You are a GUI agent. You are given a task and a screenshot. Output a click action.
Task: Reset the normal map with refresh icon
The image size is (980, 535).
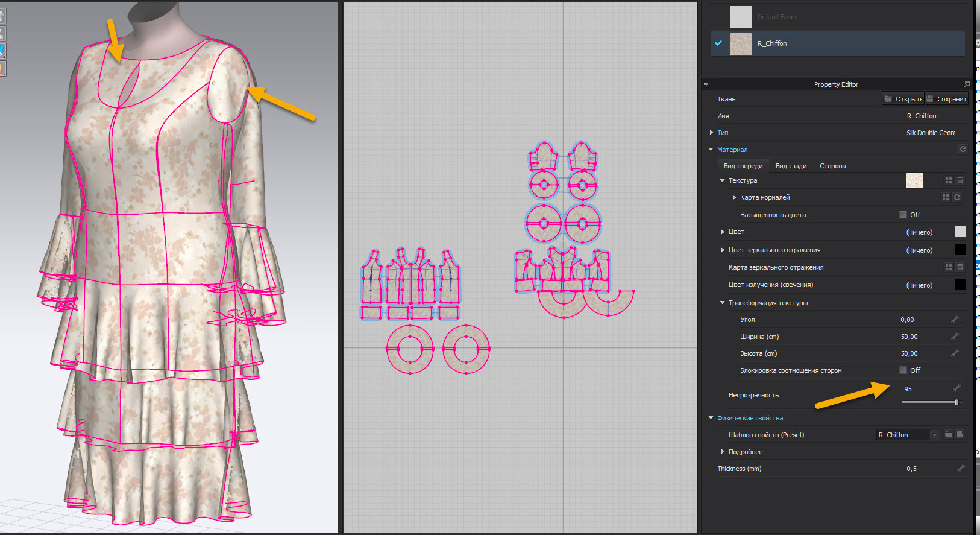pos(957,197)
